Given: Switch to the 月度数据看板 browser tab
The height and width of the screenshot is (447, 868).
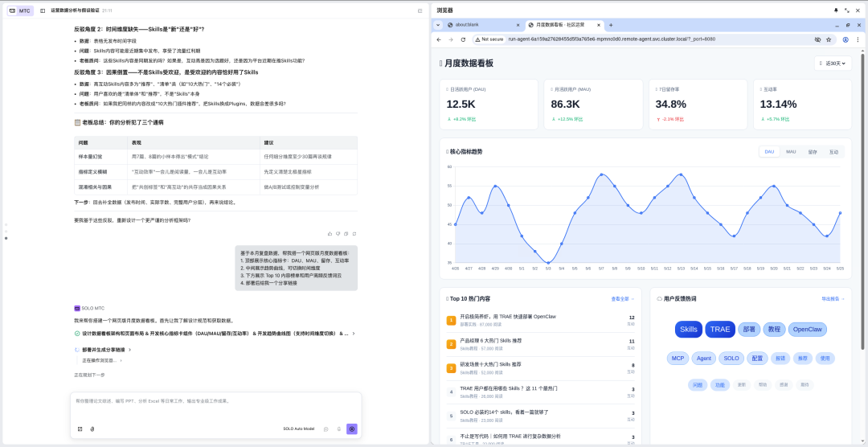Looking at the screenshot, I should click(x=564, y=25).
